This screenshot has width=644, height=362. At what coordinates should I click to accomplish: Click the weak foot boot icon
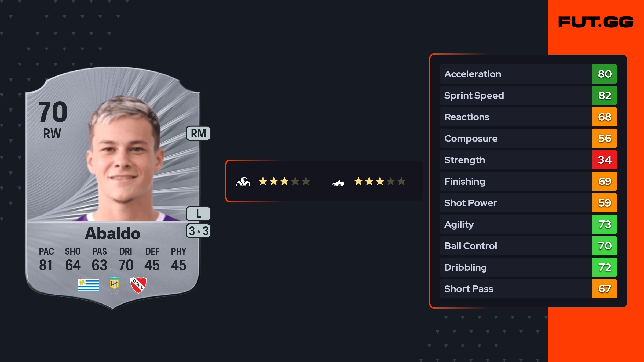(338, 183)
